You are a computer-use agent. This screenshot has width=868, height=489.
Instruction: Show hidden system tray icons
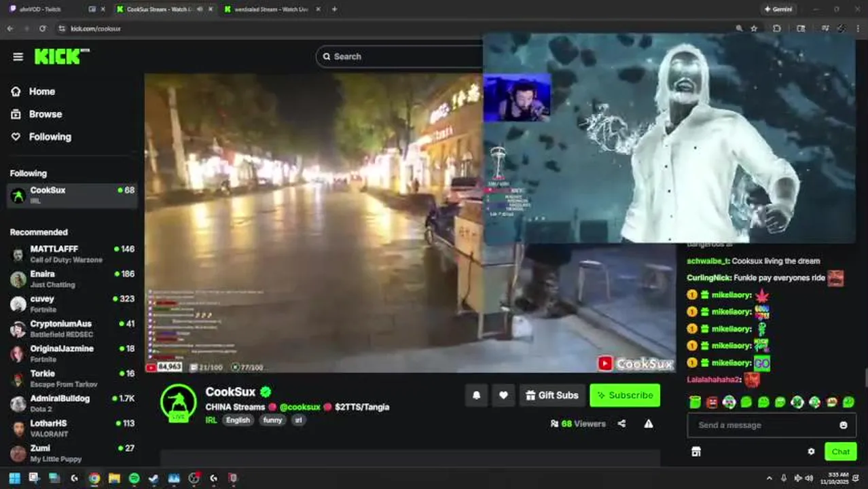coord(769,478)
